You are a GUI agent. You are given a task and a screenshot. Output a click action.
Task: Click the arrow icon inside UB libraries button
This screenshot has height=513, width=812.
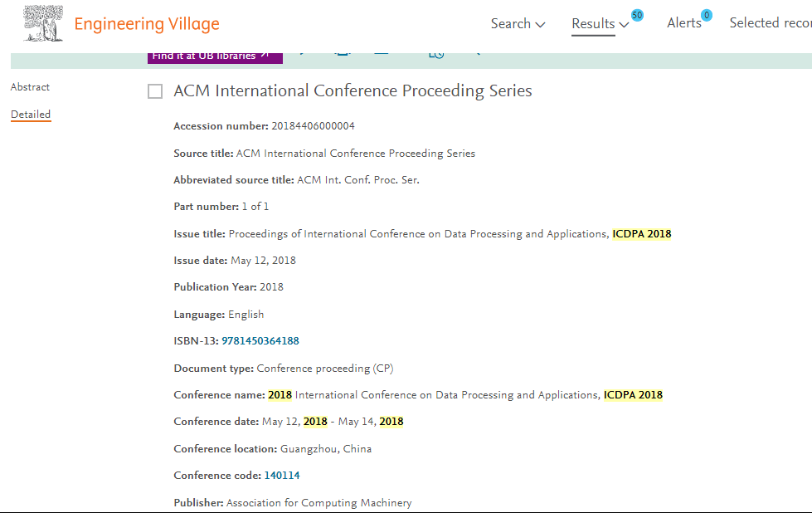click(265, 55)
